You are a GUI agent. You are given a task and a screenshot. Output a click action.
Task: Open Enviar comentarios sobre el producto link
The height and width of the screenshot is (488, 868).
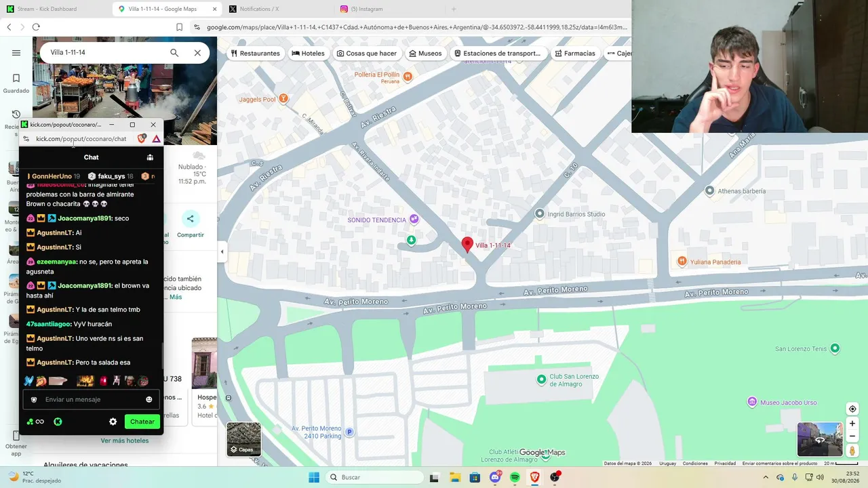point(779,464)
